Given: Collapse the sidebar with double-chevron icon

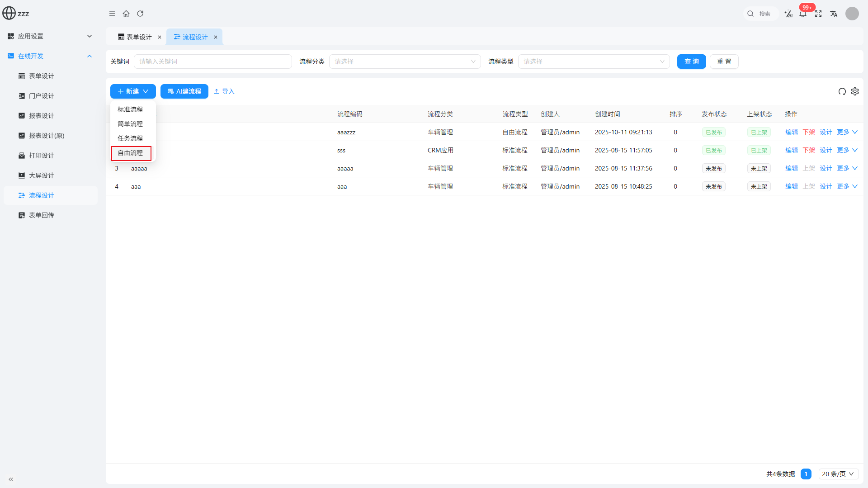Looking at the screenshot, I should 11,479.
